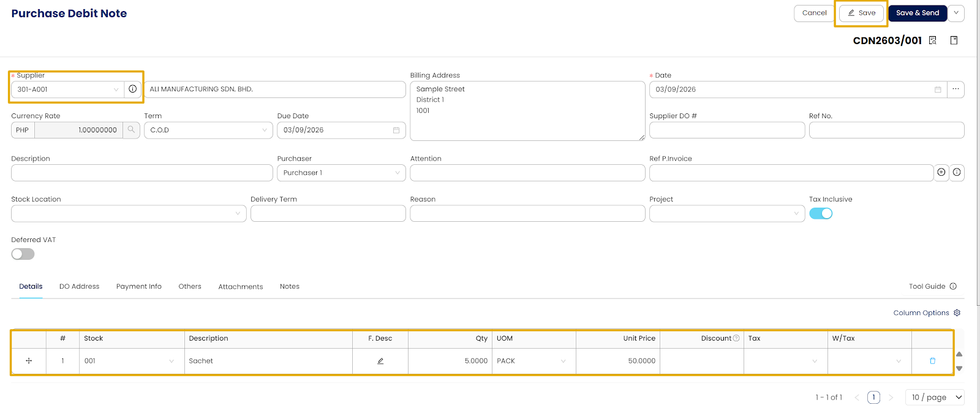The image size is (980, 413).
Task: Click the Tool Guide info icon
Action: click(953, 286)
